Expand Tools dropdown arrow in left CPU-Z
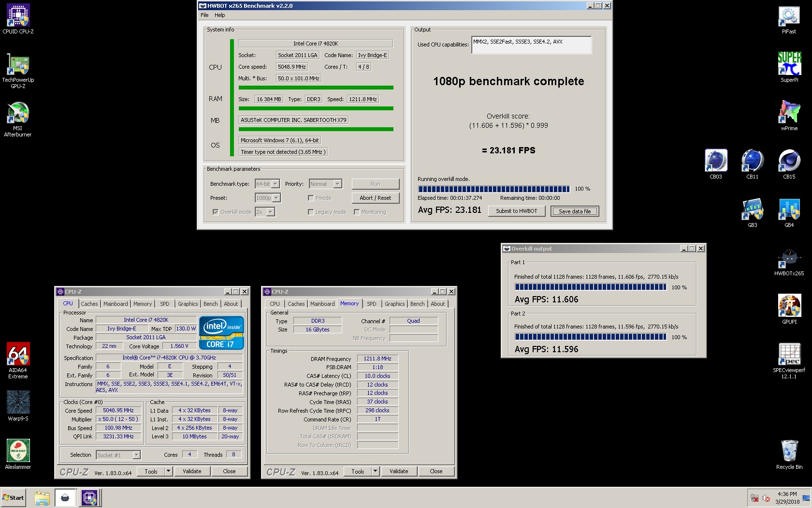 click(x=168, y=471)
